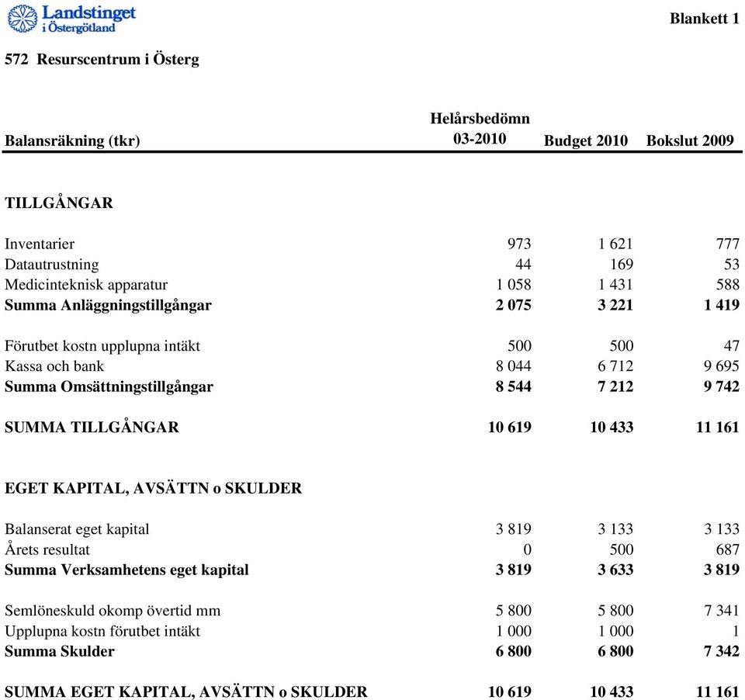Select the 'SUMMA TILLGÅNGAR' label
This screenshot has width=745, height=700.
point(92,428)
